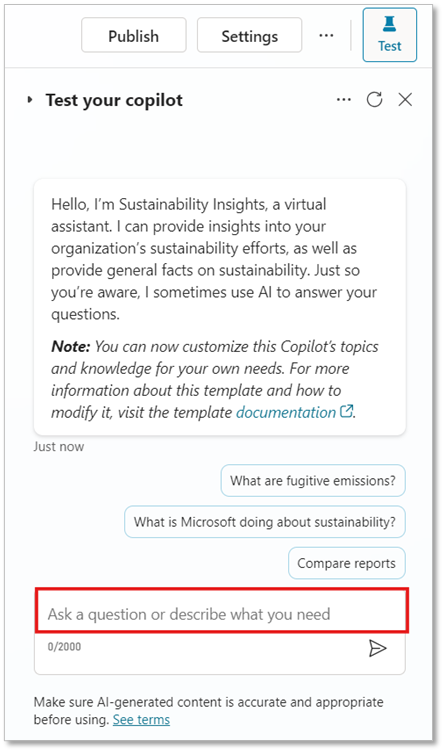Open the template documentation link
Screen dimensions: 444x752
point(286,412)
